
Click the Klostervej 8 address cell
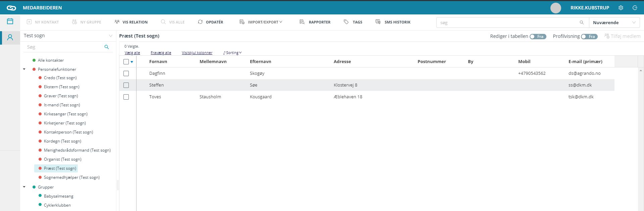pyautogui.click(x=345, y=85)
